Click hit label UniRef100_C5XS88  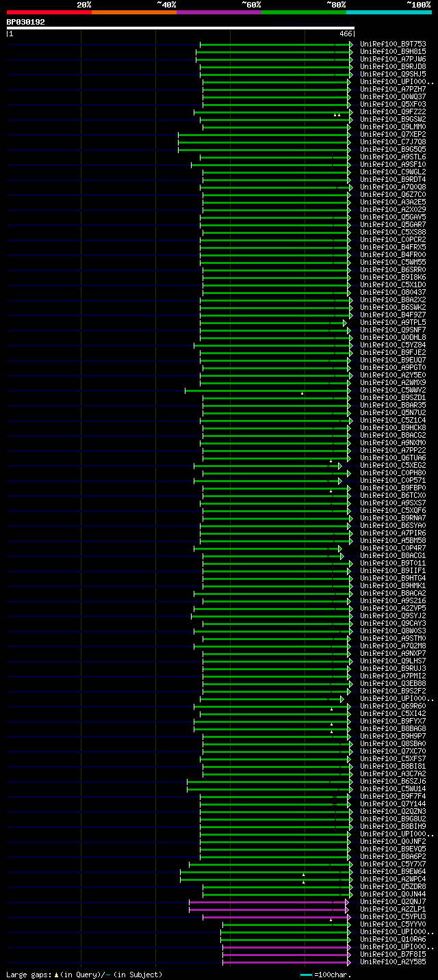(393, 233)
